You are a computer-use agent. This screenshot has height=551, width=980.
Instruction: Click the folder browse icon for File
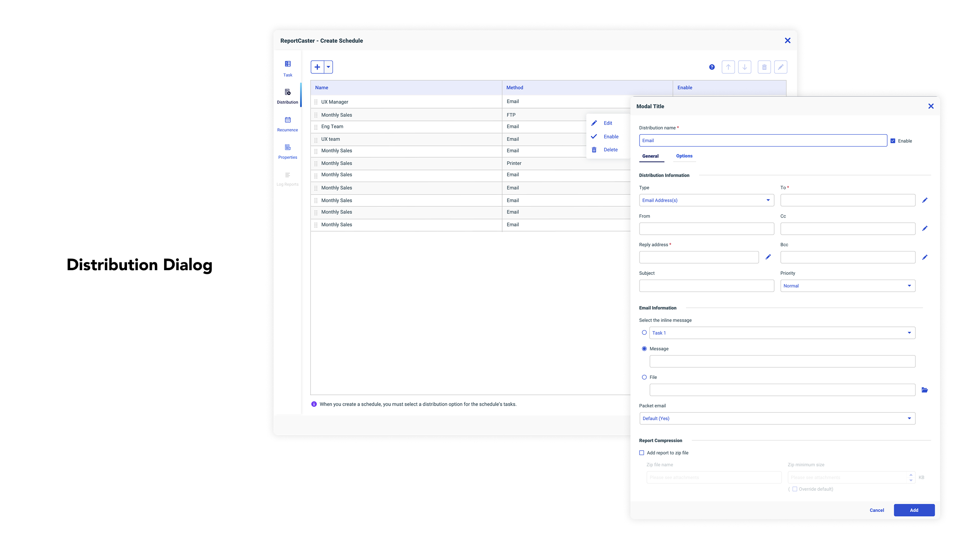pos(925,390)
